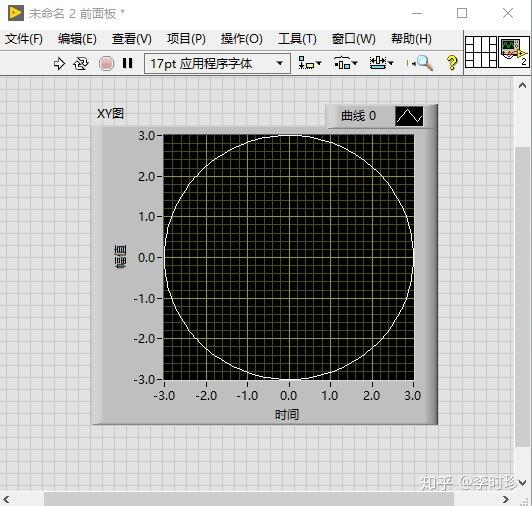532x506 pixels.
Task: Open the 帮助(H) menu
Action: tap(411, 39)
